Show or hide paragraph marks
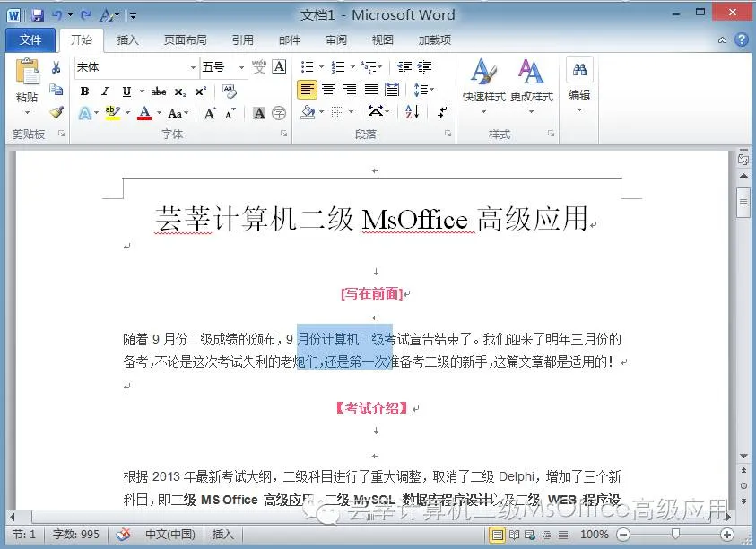This screenshot has height=549, width=756. pyautogui.click(x=442, y=112)
